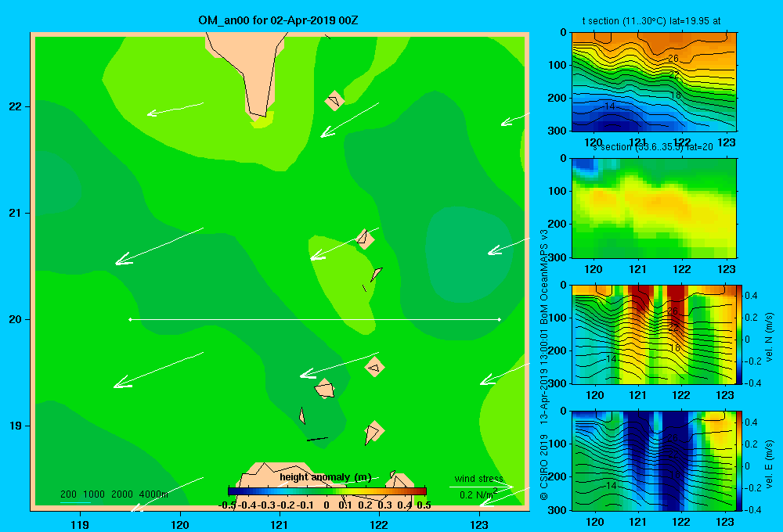Click latitude label 20 on main map
Viewport: 783px width, 532px height.
click(16, 319)
